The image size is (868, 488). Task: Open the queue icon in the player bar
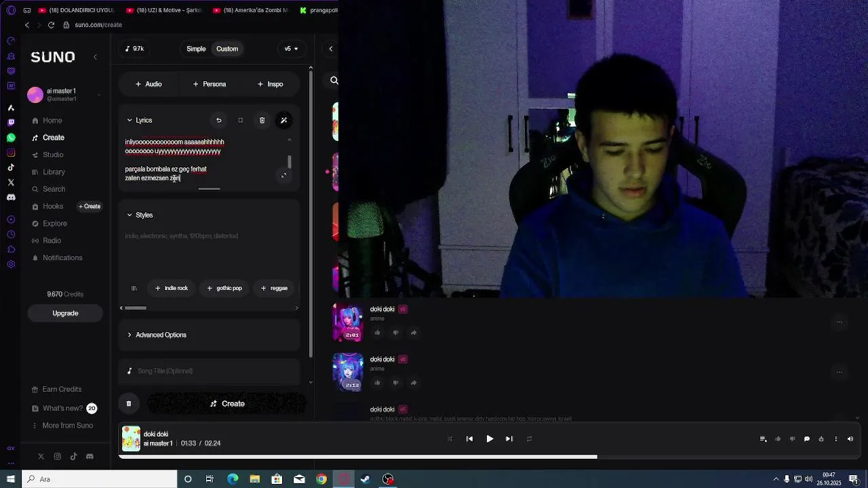point(763,439)
